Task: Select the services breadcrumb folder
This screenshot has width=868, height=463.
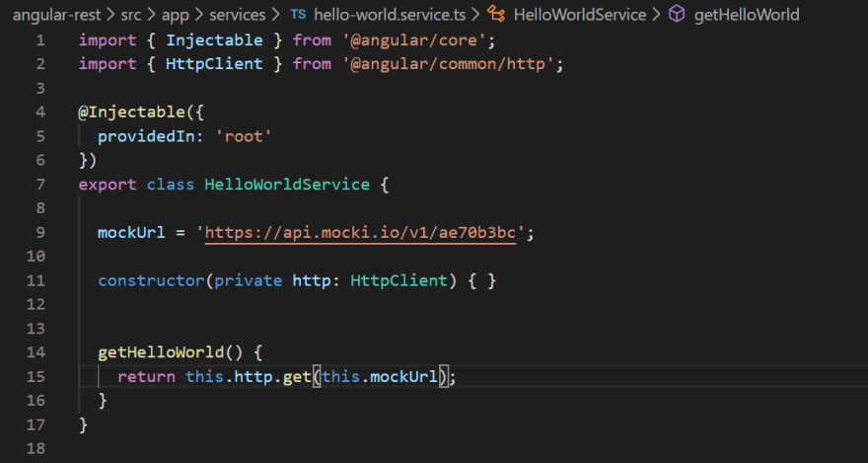Action: pos(237,15)
